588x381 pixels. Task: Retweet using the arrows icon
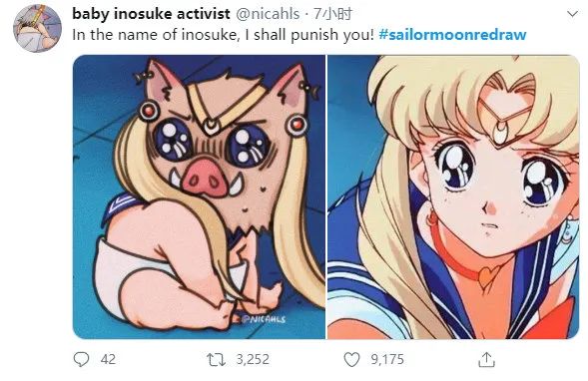click(x=217, y=360)
